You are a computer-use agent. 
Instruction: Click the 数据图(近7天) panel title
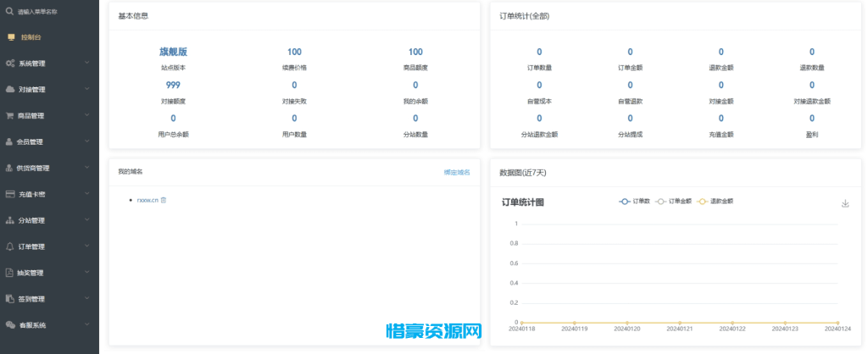[x=522, y=173]
